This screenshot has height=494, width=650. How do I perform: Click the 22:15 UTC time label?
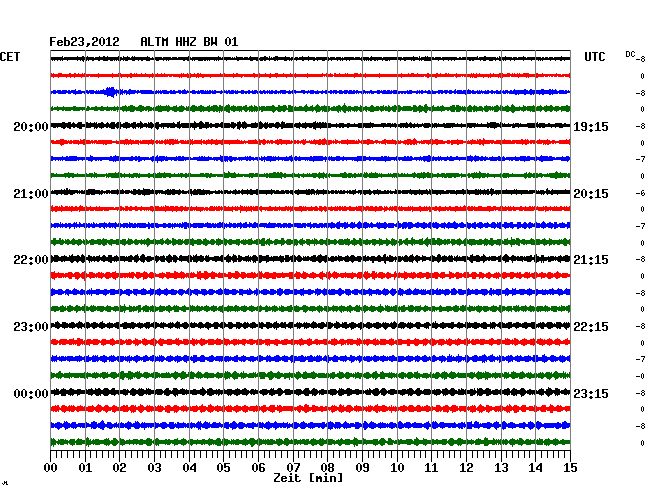[591, 327]
